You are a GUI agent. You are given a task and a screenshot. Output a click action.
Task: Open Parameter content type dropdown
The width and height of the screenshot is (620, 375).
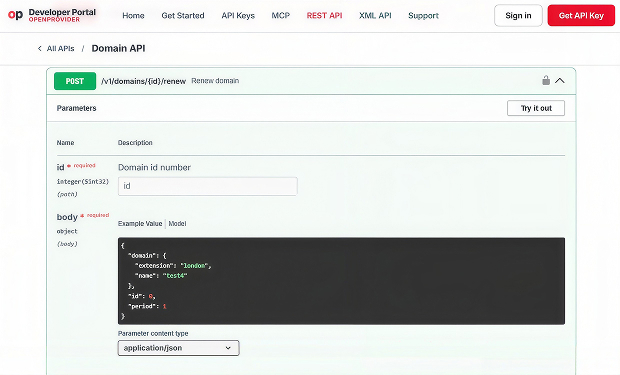click(178, 348)
